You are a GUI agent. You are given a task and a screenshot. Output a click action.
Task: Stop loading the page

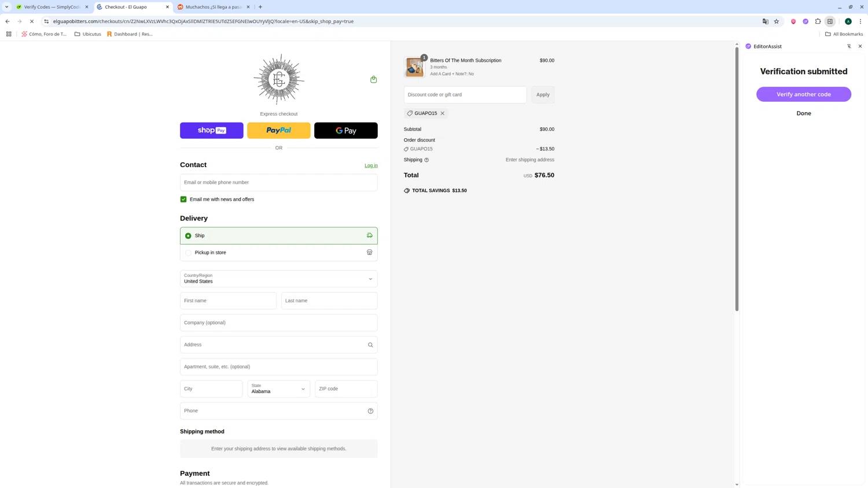click(32, 21)
